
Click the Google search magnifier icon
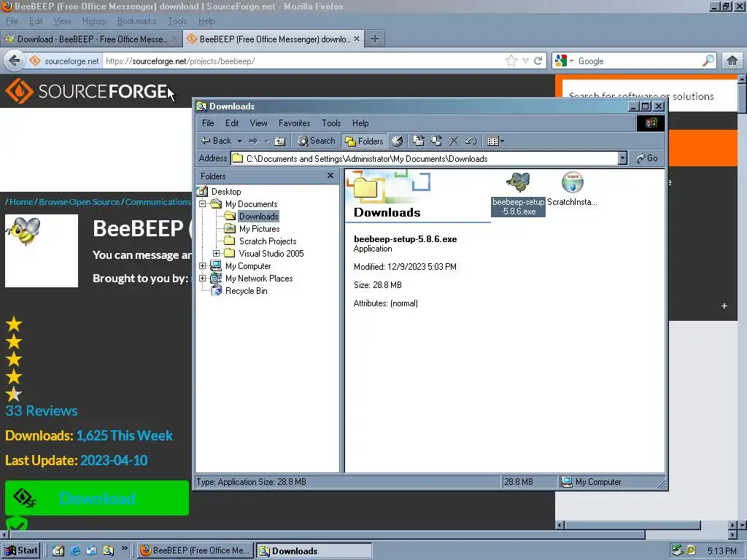click(708, 61)
